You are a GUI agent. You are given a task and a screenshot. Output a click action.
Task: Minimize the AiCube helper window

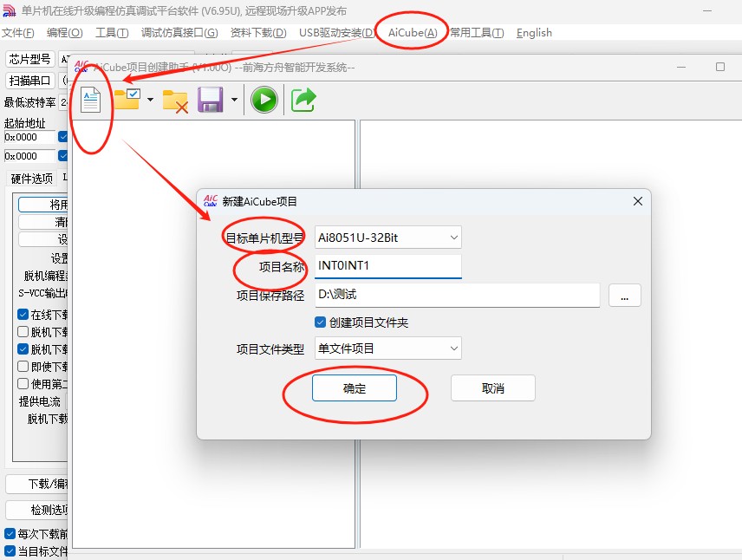(681, 68)
